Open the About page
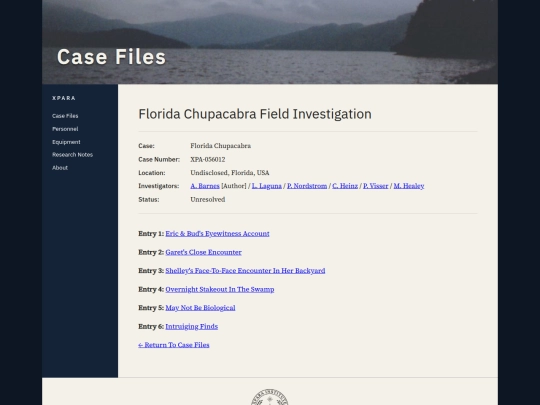Image resolution: width=540 pixels, height=405 pixels. [60, 168]
